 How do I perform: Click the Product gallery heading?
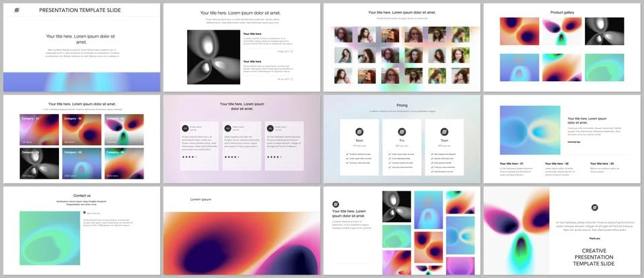pyautogui.click(x=562, y=12)
